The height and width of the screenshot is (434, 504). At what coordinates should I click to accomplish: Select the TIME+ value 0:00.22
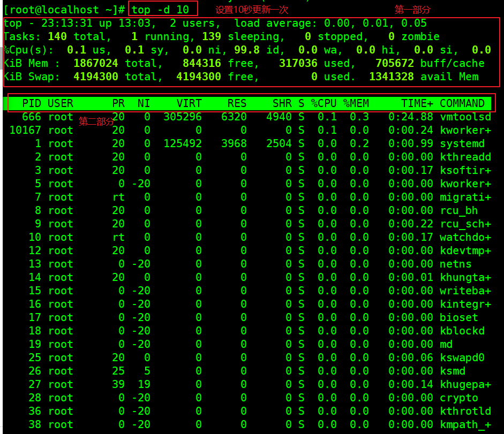[x=411, y=224]
